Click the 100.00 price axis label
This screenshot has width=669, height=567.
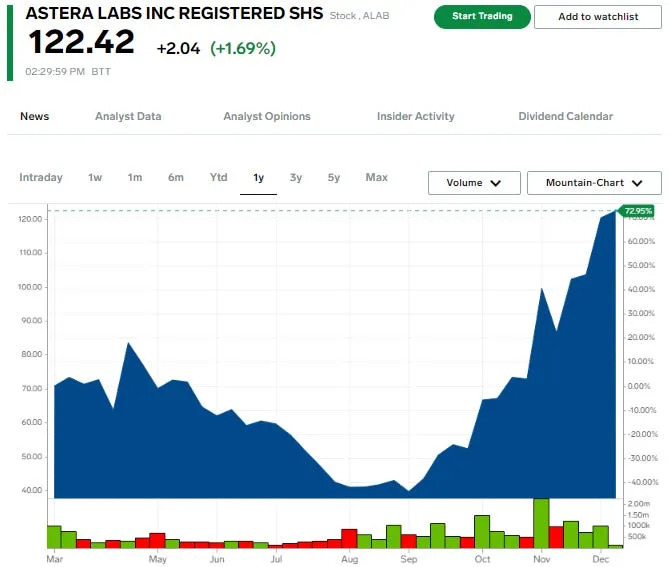(x=30, y=287)
